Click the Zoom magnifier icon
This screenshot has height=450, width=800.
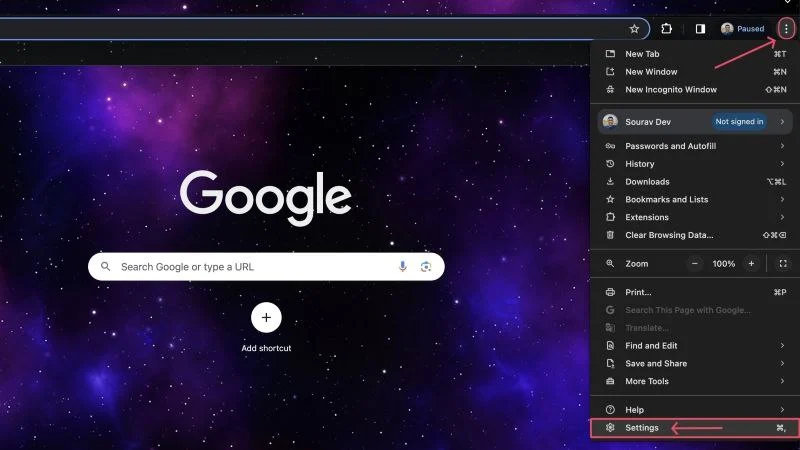[x=610, y=264]
